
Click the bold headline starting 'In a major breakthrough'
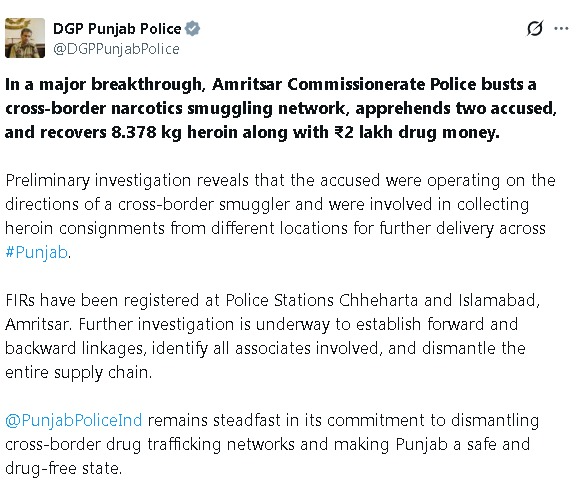coord(281,108)
